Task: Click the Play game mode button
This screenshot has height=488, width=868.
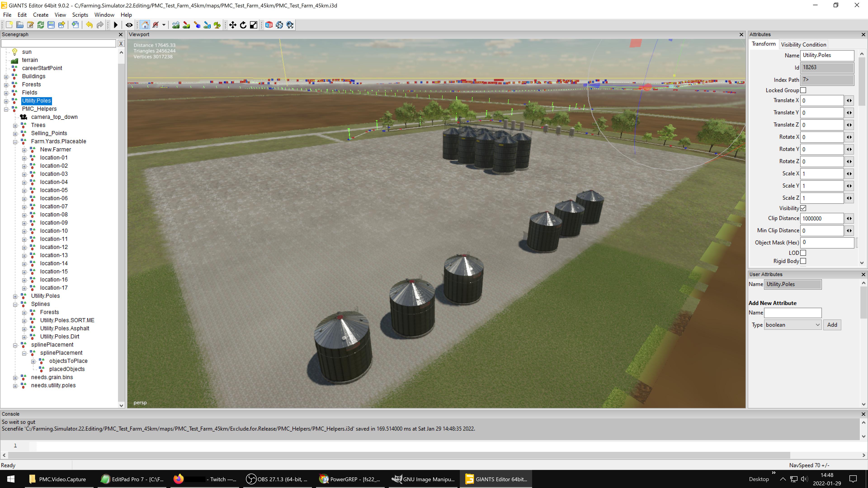Action: pyautogui.click(x=116, y=25)
